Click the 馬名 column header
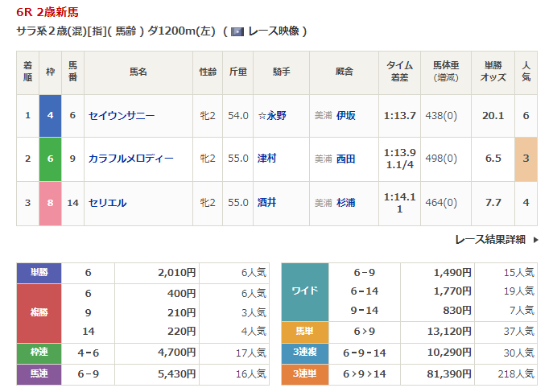The width and height of the screenshot is (553, 392). point(138,72)
